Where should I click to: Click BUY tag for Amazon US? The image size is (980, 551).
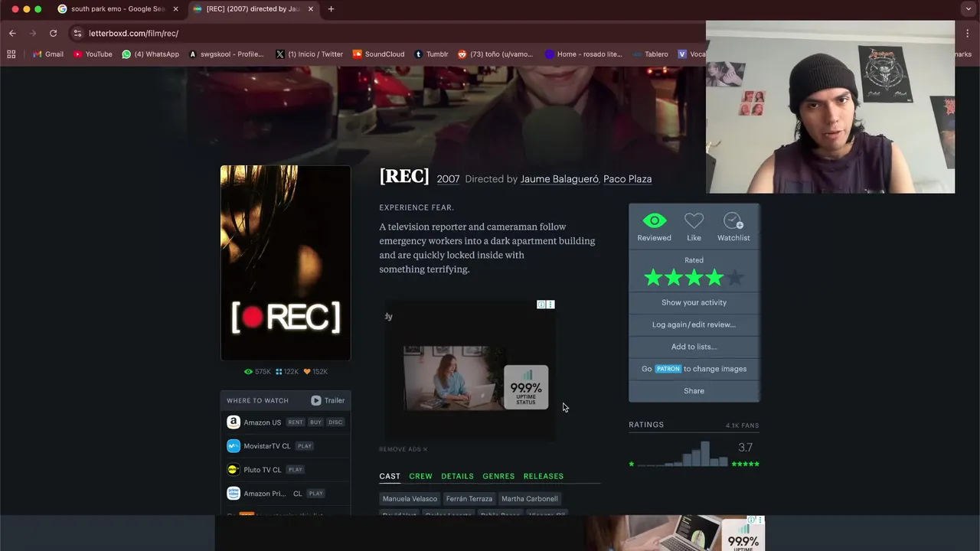pyautogui.click(x=315, y=422)
